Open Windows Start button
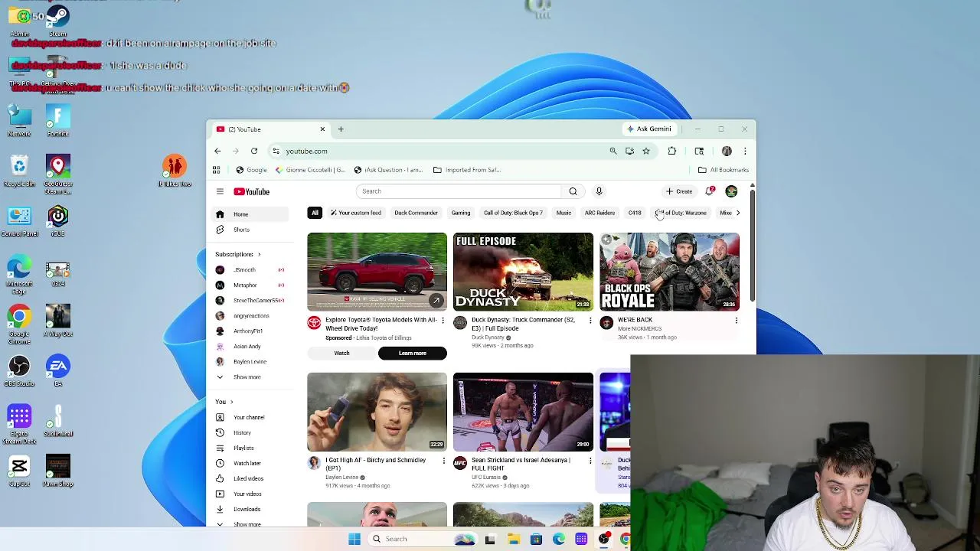The image size is (980, 551). (x=354, y=539)
